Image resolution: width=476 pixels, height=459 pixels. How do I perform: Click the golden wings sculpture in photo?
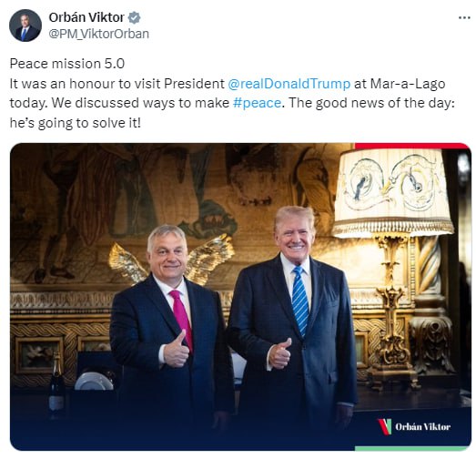coord(171,260)
